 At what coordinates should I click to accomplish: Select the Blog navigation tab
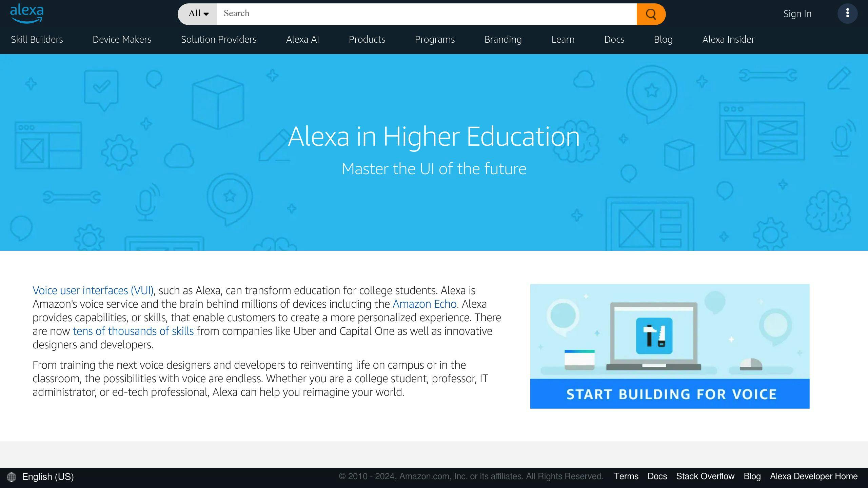point(663,39)
